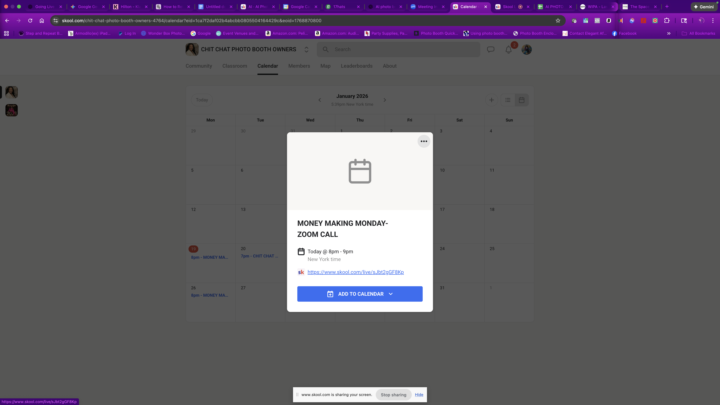Viewport: 720px width, 405px height.
Task: Expand the Add to Calendar dropdown chevron
Action: (391, 294)
